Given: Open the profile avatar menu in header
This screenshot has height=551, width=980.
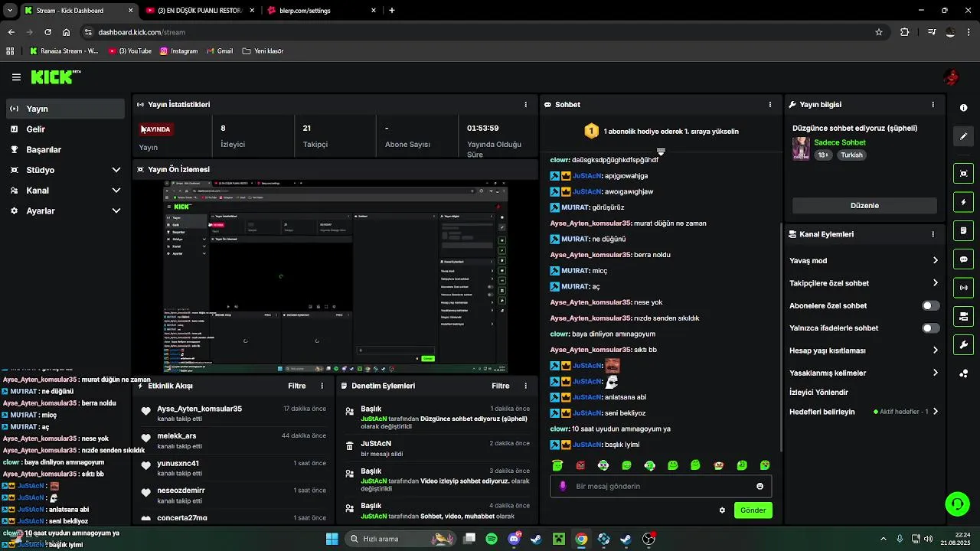Looking at the screenshot, I should coord(952,77).
